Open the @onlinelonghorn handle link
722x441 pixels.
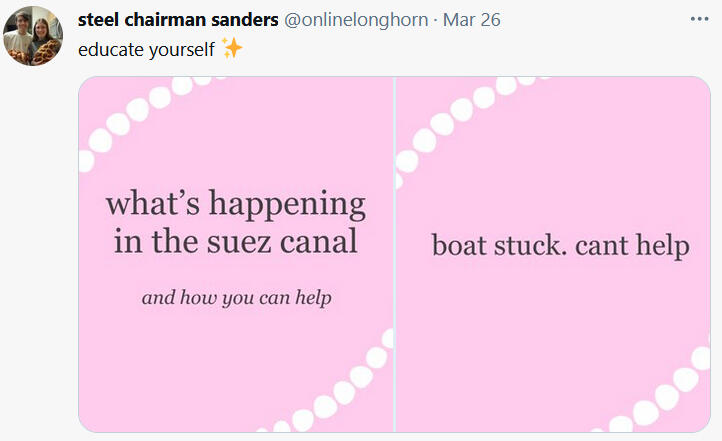[x=359, y=20]
